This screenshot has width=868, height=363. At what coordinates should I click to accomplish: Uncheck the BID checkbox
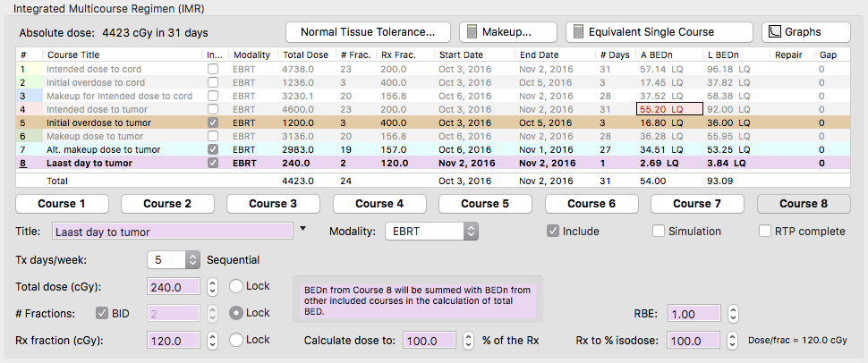point(102,313)
